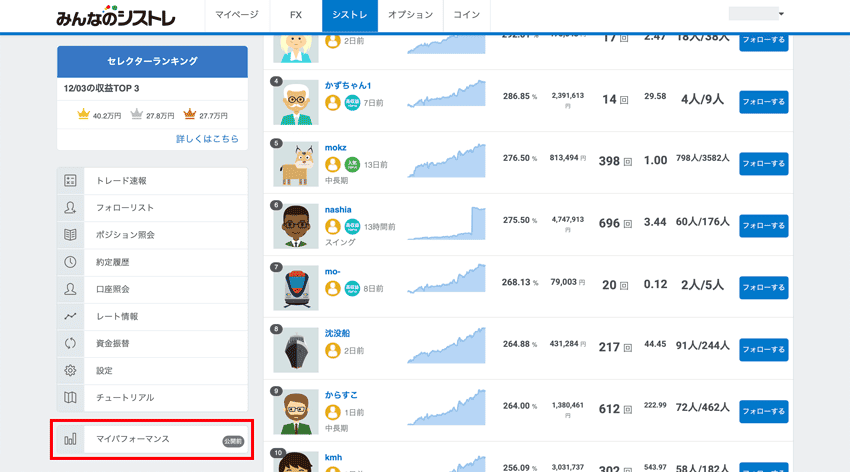850x472 pixels.
Task: Click フォローする button for mokz
Action: (763, 164)
